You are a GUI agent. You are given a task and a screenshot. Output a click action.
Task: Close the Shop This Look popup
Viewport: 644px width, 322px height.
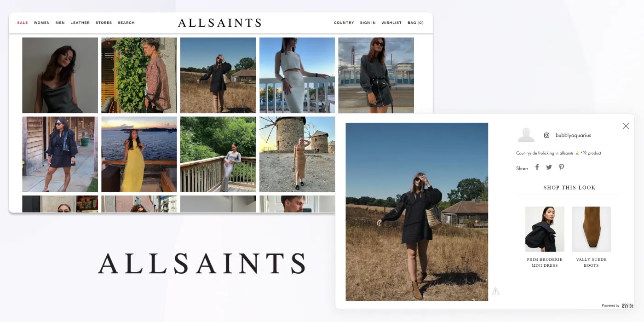point(626,126)
